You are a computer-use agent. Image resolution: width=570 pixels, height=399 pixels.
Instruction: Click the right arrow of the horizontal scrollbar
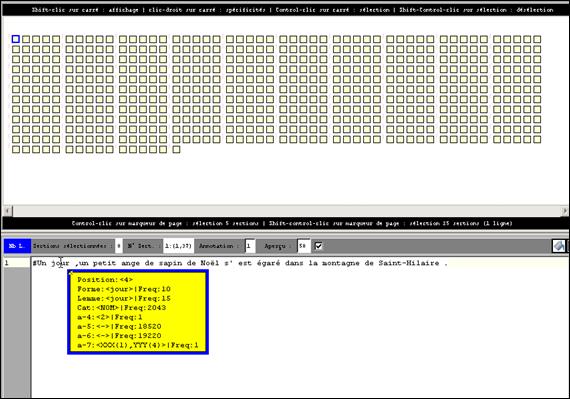pos(565,210)
